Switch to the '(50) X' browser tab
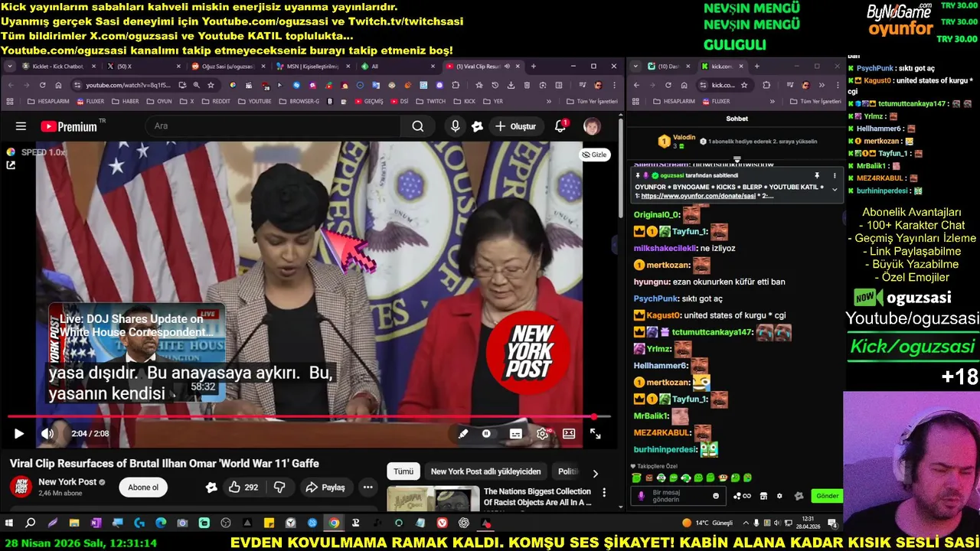Screen dimensions: 980x551 coord(142,67)
